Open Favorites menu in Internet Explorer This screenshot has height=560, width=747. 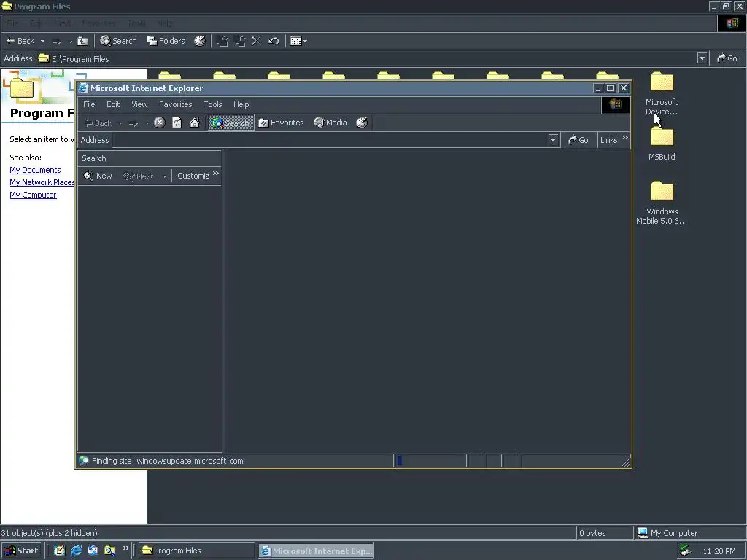click(x=175, y=104)
